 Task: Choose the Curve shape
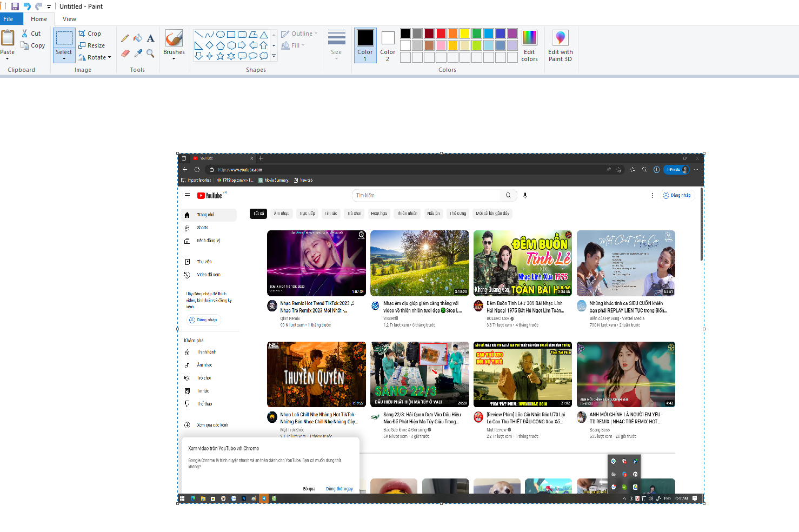pyautogui.click(x=209, y=35)
